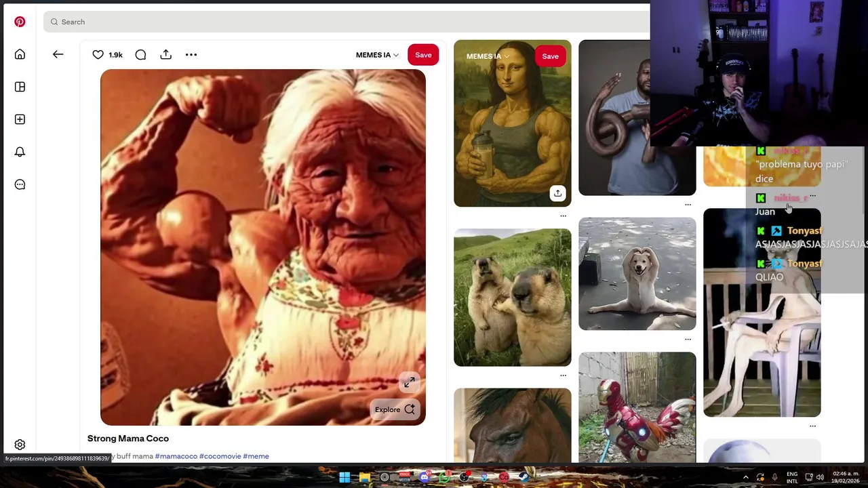Open the messages chat bubble icon
Screen dimensions: 868x488
(x=20, y=184)
